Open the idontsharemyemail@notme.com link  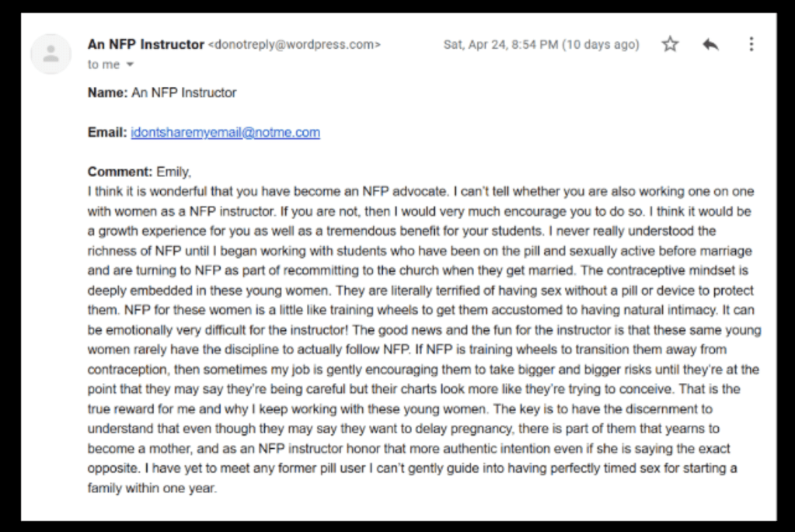(x=225, y=133)
